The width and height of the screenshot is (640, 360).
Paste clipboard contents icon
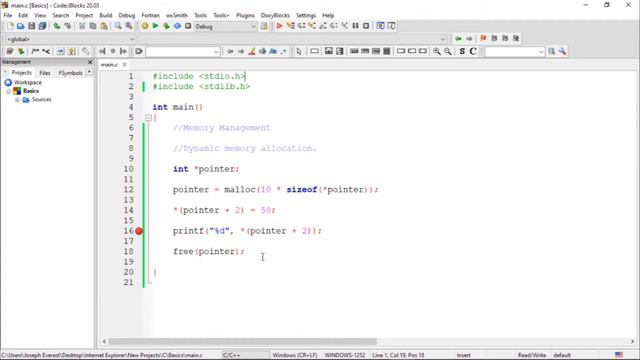point(104,26)
